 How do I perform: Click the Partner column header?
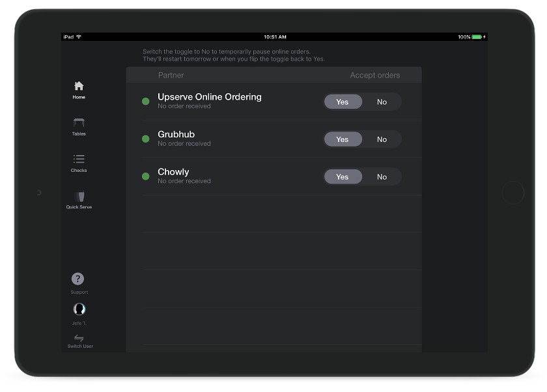[171, 75]
